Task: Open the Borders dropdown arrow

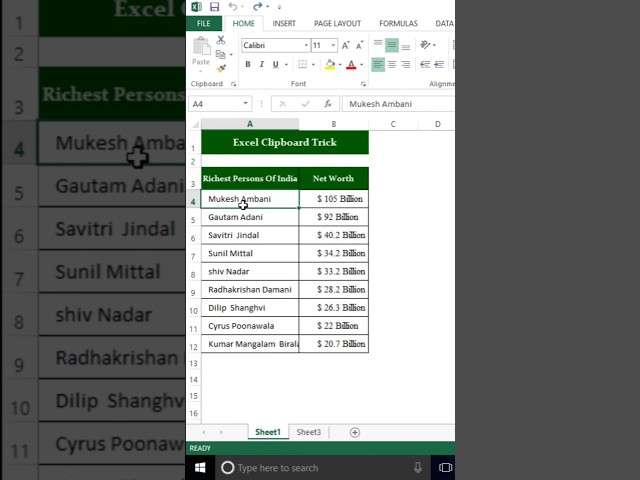Action: 313,64
